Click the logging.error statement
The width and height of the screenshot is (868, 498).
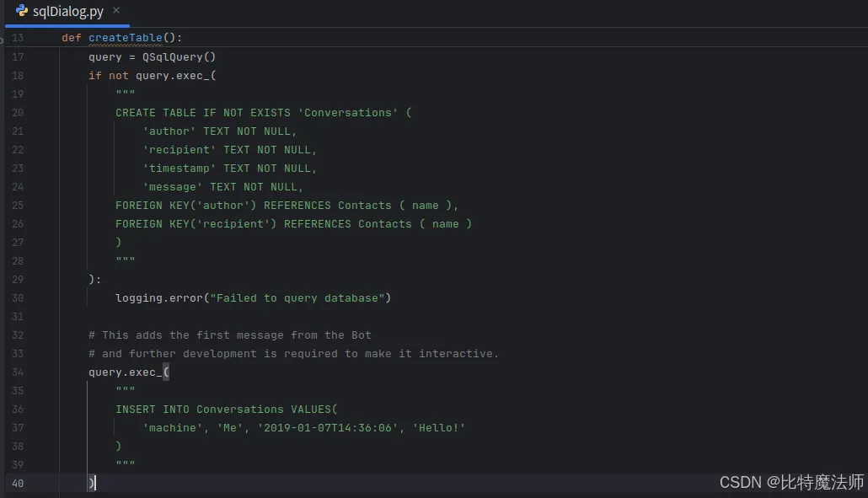(x=253, y=298)
